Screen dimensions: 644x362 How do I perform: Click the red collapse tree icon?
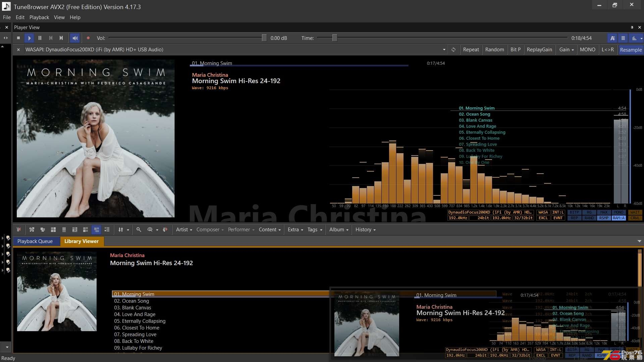(x=18, y=230)
